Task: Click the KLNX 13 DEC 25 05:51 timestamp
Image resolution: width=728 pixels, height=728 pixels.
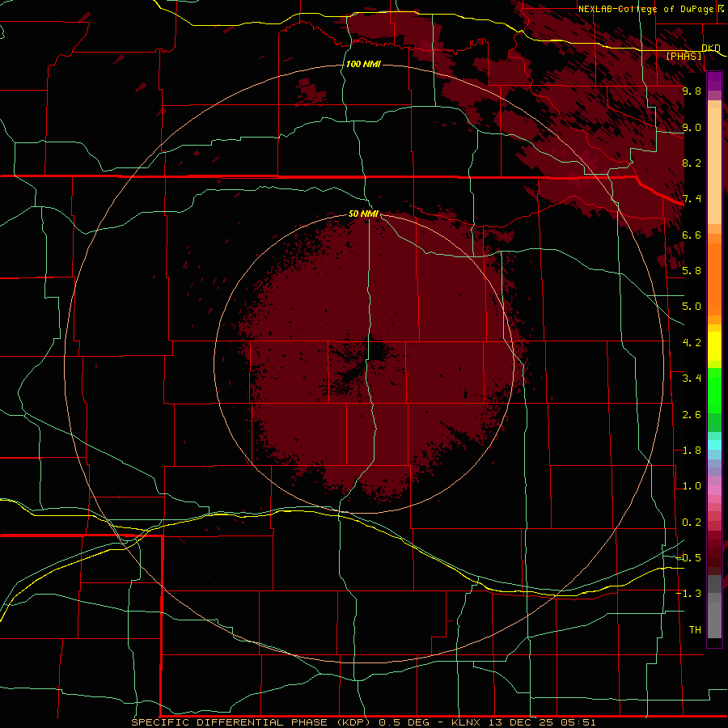Action: point(523,722)
